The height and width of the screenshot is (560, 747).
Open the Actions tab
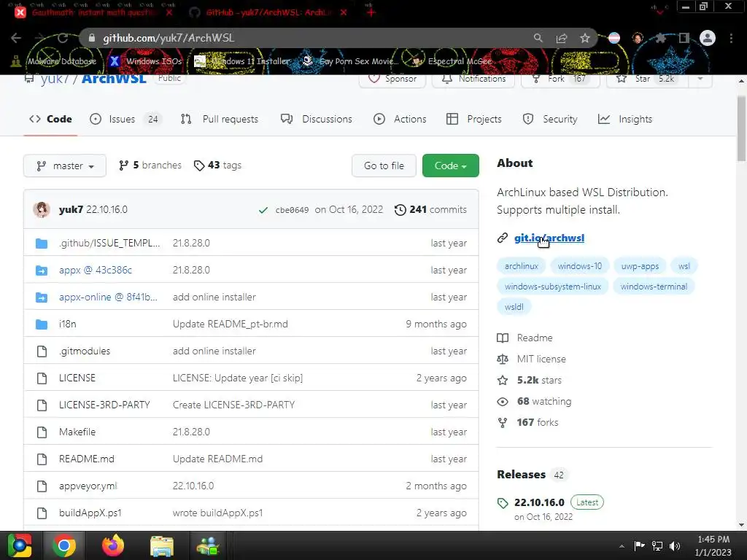[400, 119]
